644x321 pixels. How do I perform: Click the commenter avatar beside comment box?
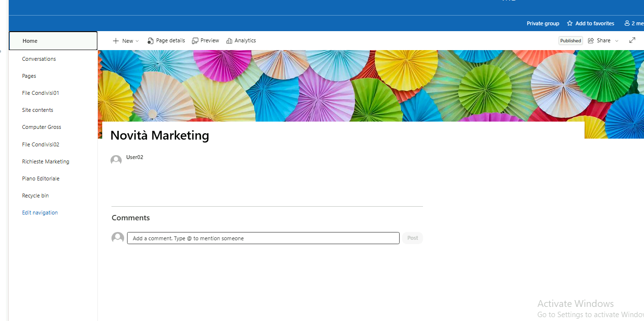118,238
